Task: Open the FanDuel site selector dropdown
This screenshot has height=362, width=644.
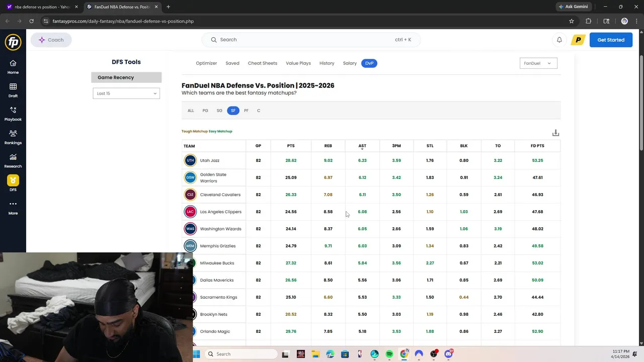Action: click(538, 63)
